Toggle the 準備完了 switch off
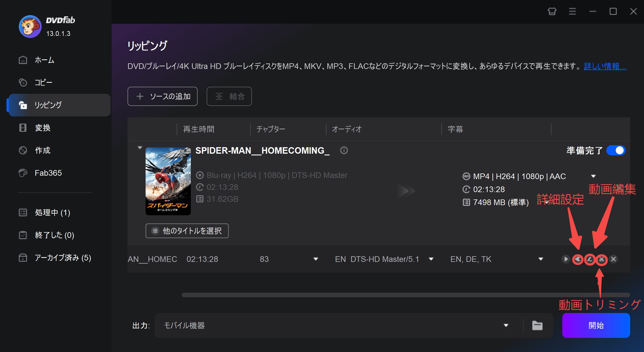Viewport: 644px width, 352px height. coord(616,150)
